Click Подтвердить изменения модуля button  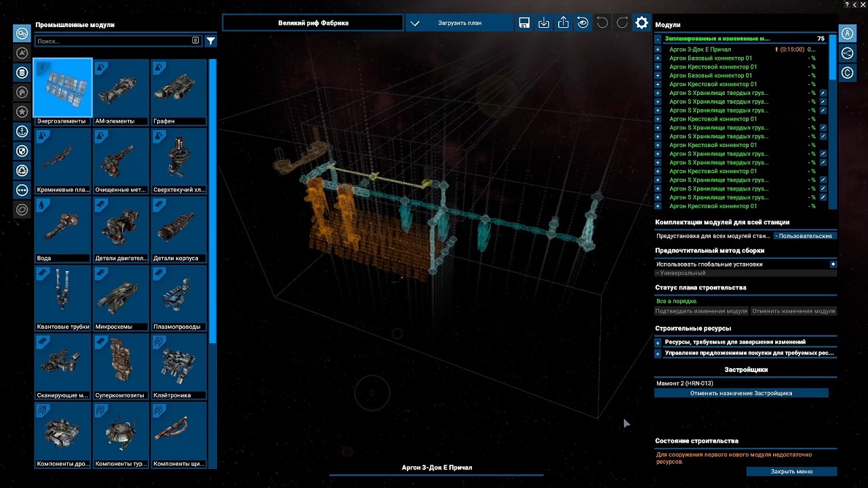coord(701,311)
